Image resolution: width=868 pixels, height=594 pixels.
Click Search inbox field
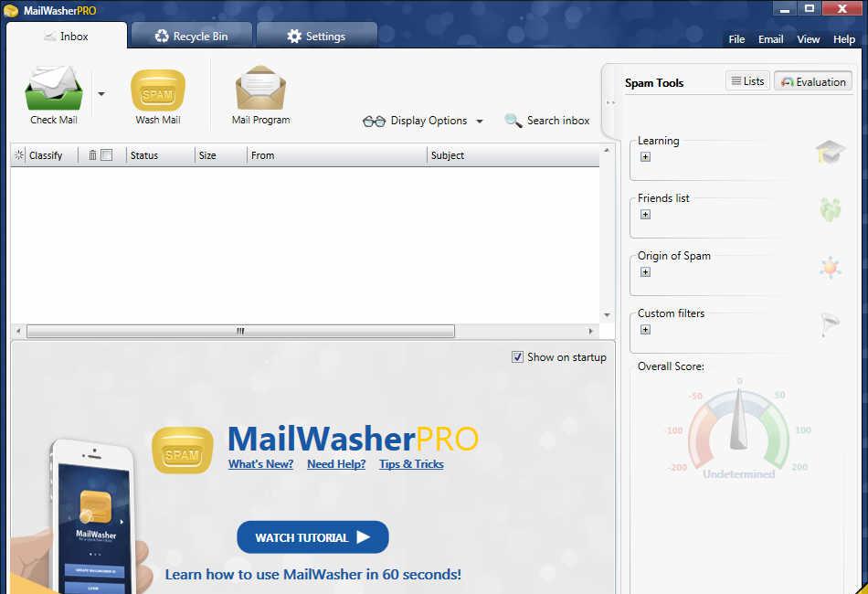pos(558,120)
